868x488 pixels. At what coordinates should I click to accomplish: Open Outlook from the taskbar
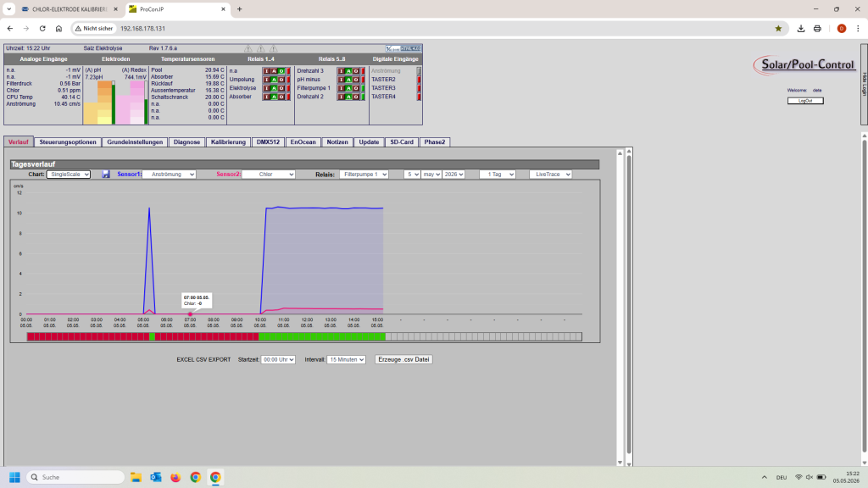[156, 477]
